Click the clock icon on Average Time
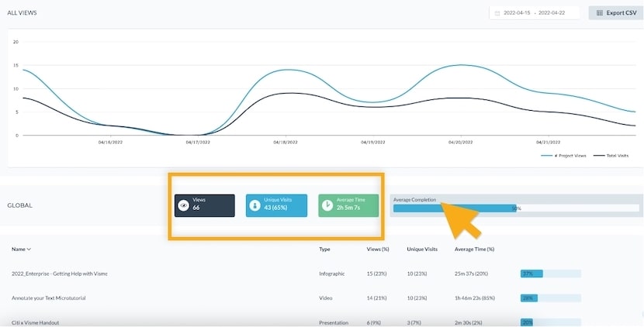The image size is (644, 327). click(327, 205)
